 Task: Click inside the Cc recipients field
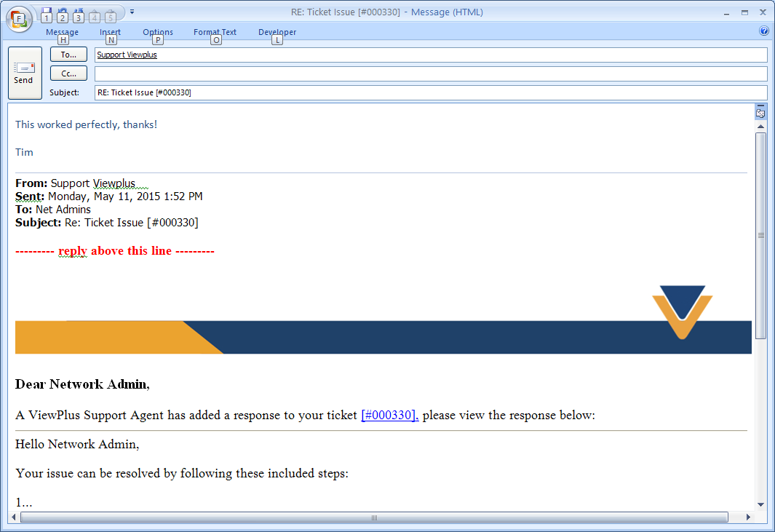click(x=430, y=74)
